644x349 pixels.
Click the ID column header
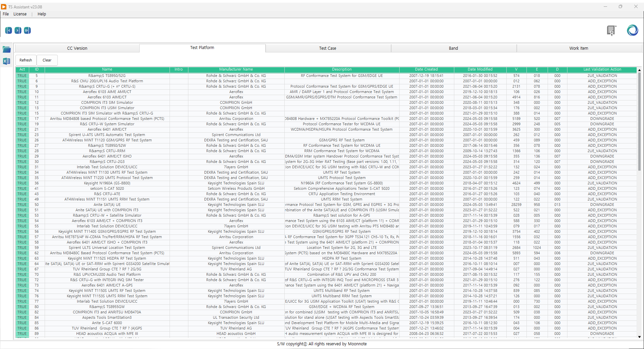[37, 70]
